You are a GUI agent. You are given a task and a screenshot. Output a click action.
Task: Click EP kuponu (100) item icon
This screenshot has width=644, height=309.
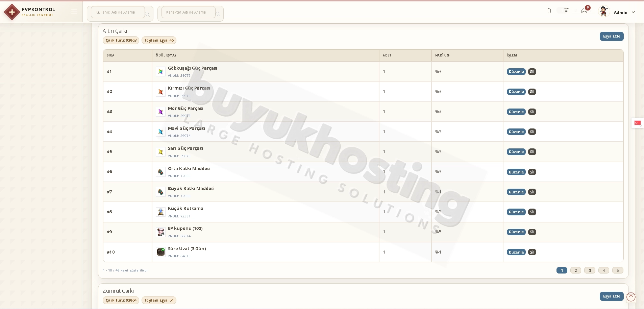(x=160, y=232)
